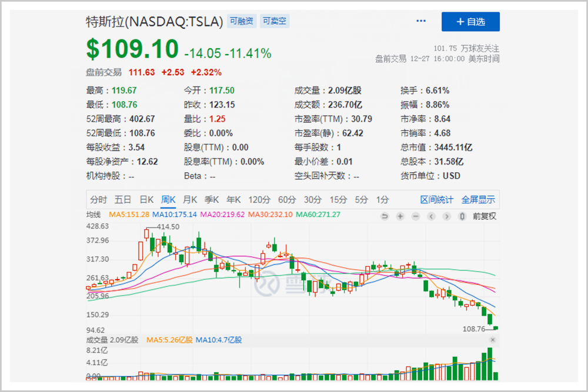The image size is (588, 392).
Task: Click the MA10:175.14 moving average label
Action: (x=175, y=215)
